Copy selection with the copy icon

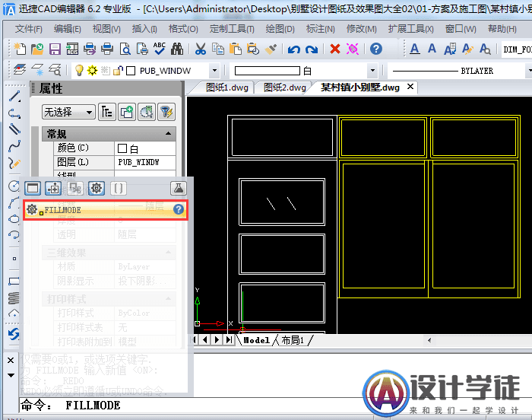pyautogui.click(x=218, y=49)
